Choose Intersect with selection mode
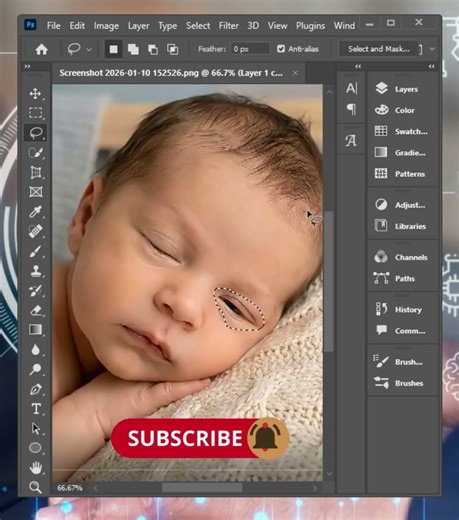The width and height of the screenshot is (459, 520). tap(173, 49)
